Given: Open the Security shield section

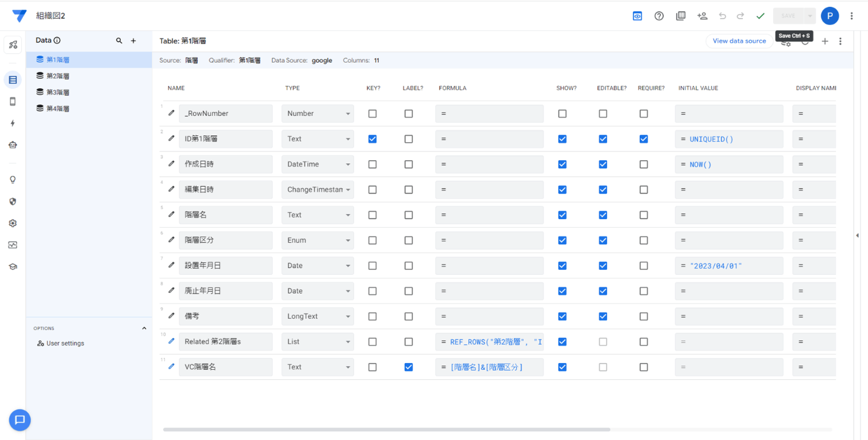Looking at the screenshot, I should coord(13,202).
